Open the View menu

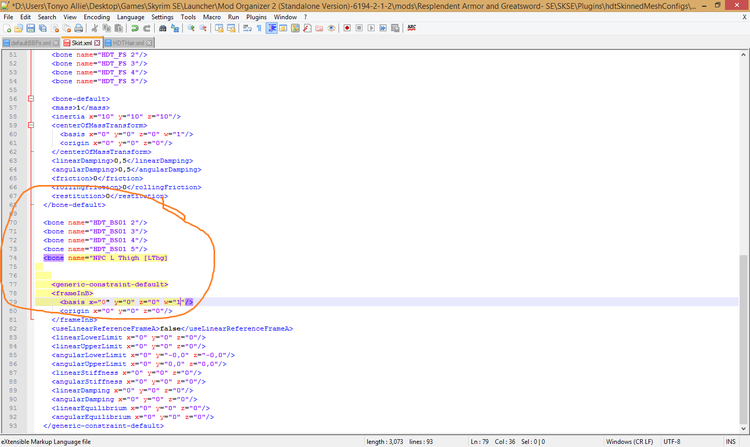point(70,17)
